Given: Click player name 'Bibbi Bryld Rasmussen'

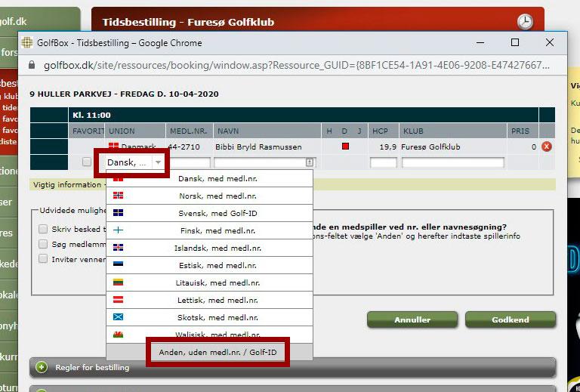Looking at the screenshot, I should tap(258, 147).
